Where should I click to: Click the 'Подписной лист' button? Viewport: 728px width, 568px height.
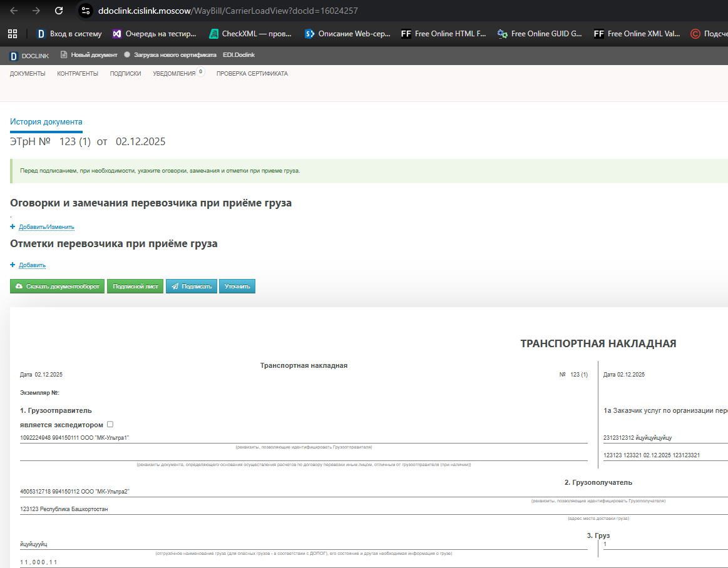135,287
